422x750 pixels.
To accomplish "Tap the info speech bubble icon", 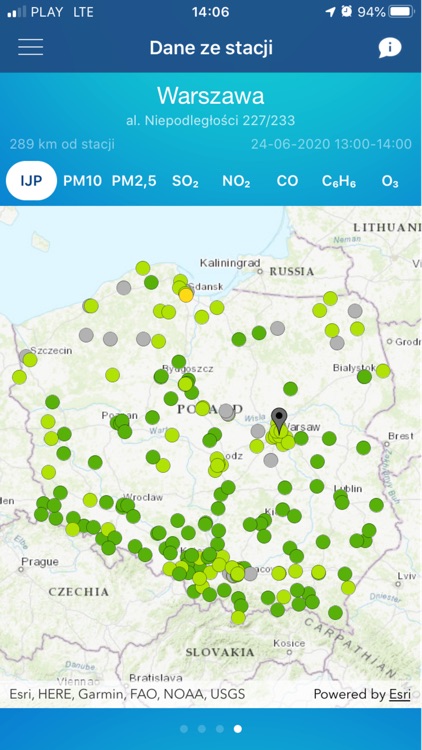I will click(x=390, y=47).
